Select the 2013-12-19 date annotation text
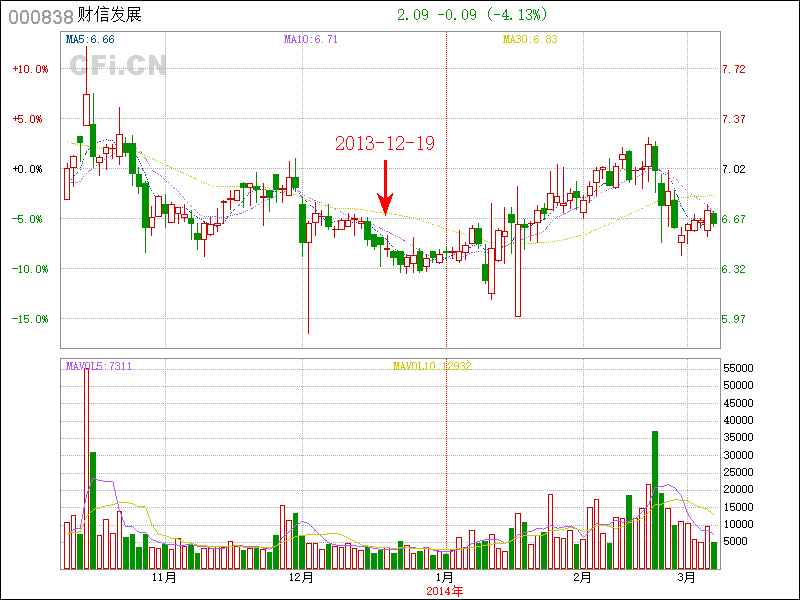 (385, 144)
